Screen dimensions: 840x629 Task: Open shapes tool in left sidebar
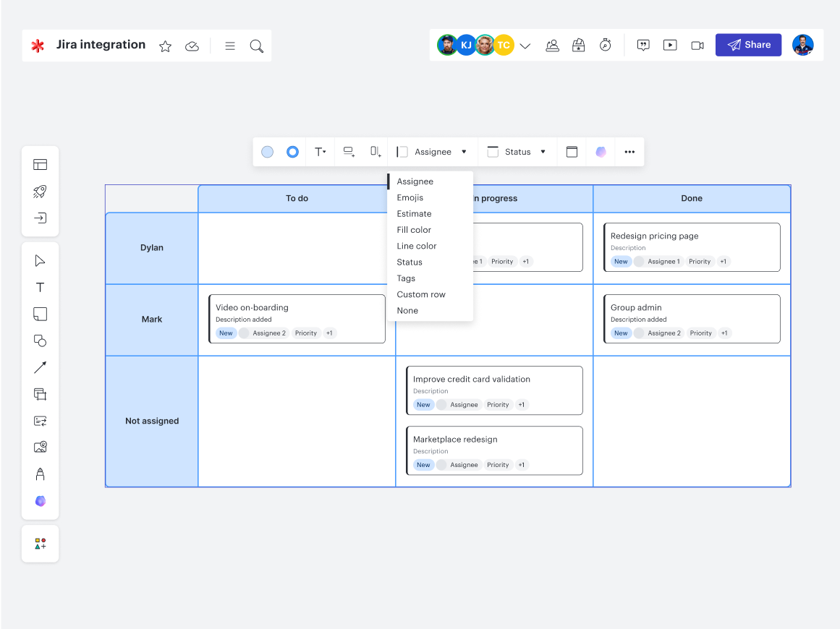(41, 341)
